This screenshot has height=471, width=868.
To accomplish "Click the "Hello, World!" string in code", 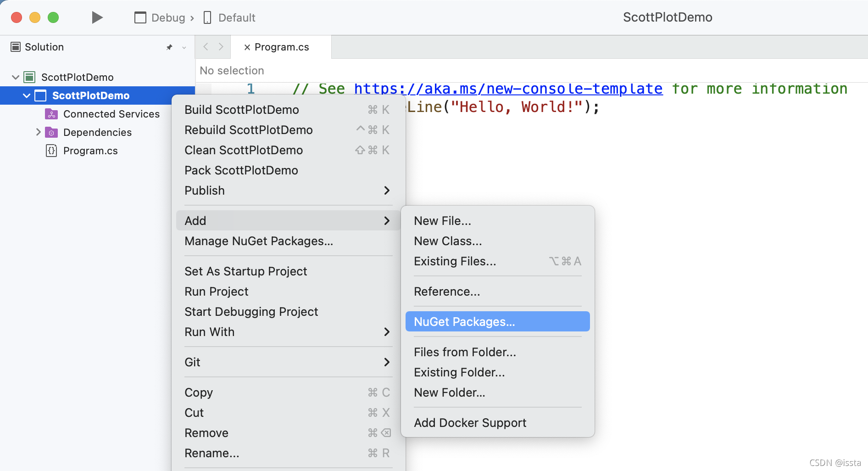I will [x=517, y=107].
